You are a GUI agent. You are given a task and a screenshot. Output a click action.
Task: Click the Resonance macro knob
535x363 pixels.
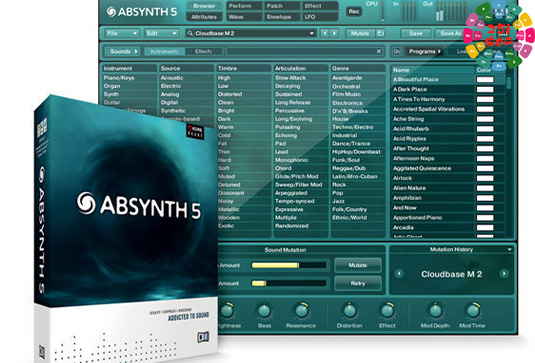tap(302, 310)
